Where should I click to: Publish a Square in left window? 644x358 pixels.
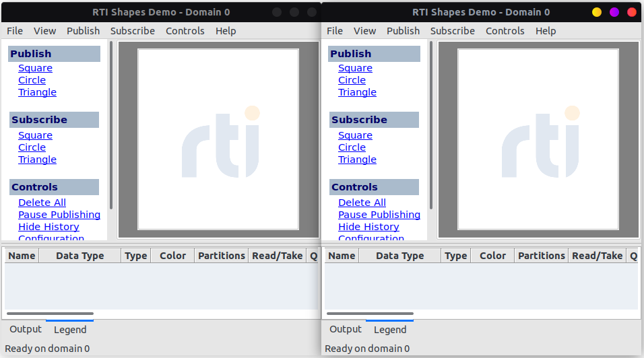pos(35,68)
